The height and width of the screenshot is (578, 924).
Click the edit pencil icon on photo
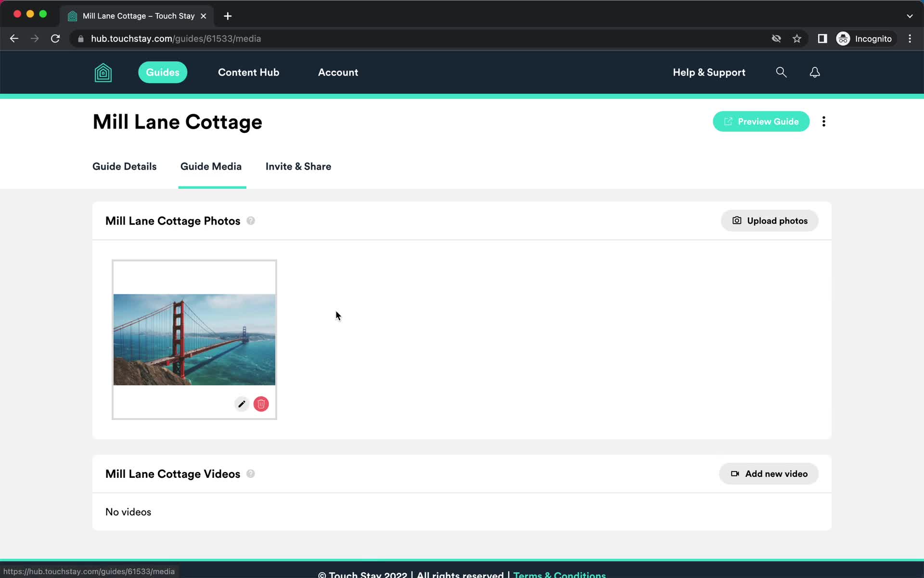241,404
